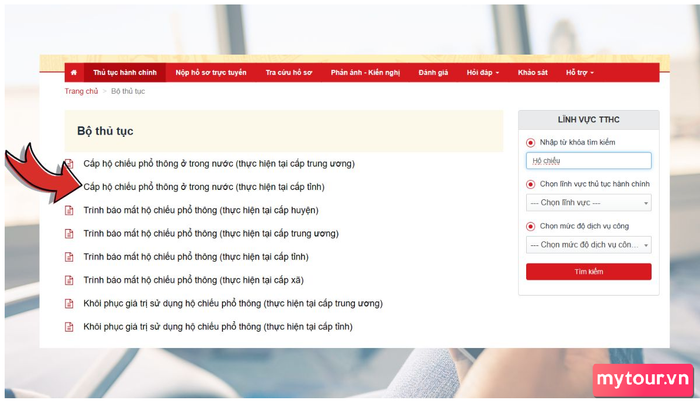Open the Chọn lĩnh vực dropdown
Image resolution: width=700 pixels, height=405 pixels.
(x=588, y=203)
